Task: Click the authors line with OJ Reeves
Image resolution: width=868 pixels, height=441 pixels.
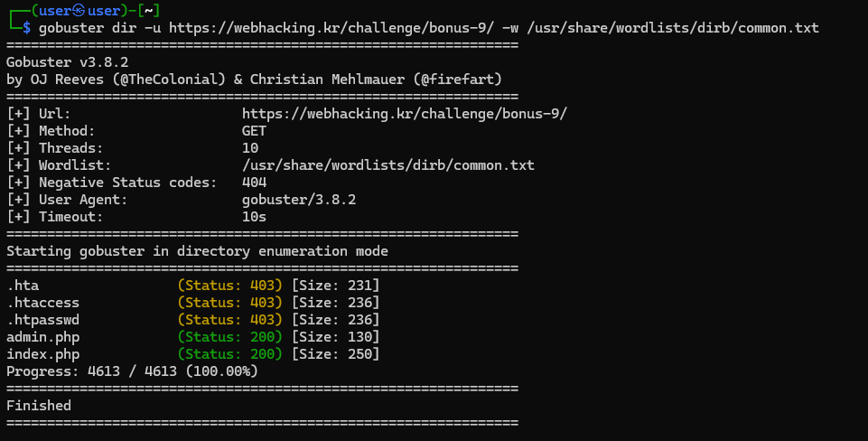Action: click(x=254, y=80)
